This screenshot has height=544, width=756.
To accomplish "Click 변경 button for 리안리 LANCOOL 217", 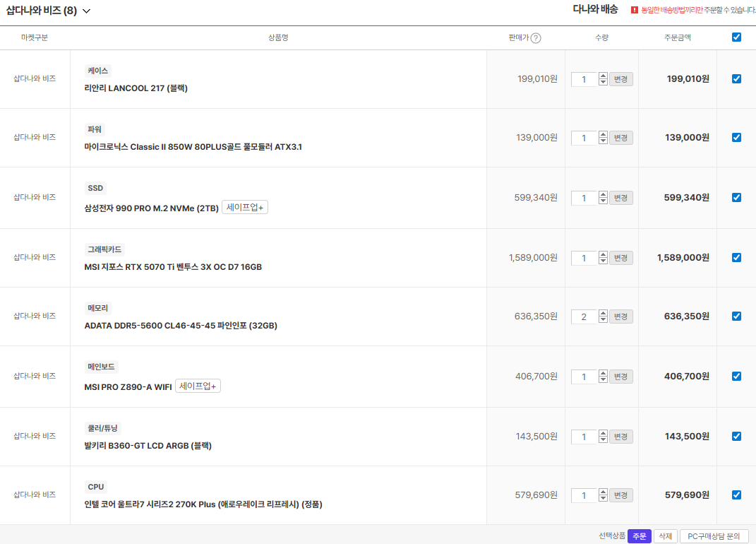I will pos(621,79).
